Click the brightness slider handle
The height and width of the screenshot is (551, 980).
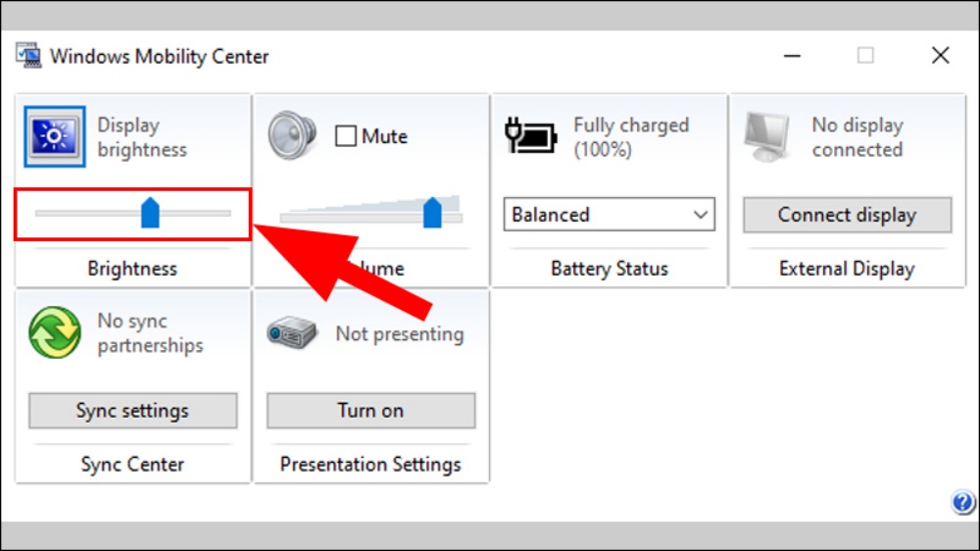tap(150, 213)
